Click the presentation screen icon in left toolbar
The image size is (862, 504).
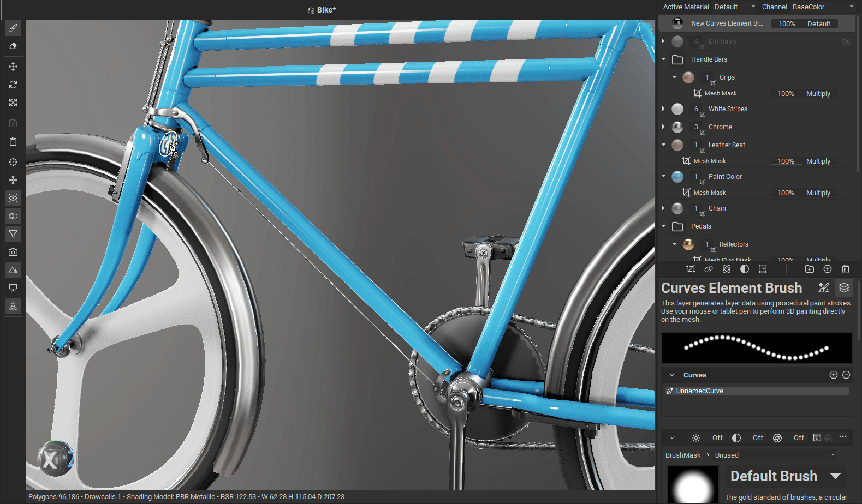click(13, 288)
